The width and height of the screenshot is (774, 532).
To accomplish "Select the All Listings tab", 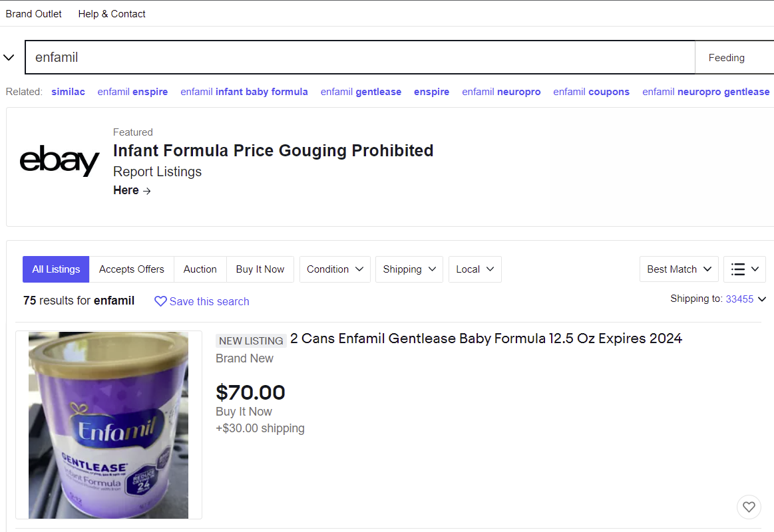I will [56, 269].
